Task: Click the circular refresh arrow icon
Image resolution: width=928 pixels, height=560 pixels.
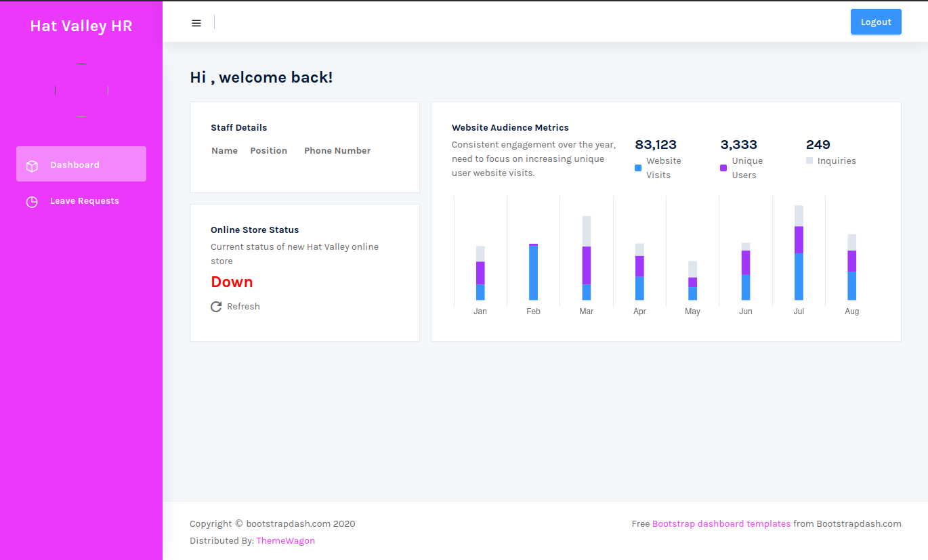Action: 216,307
